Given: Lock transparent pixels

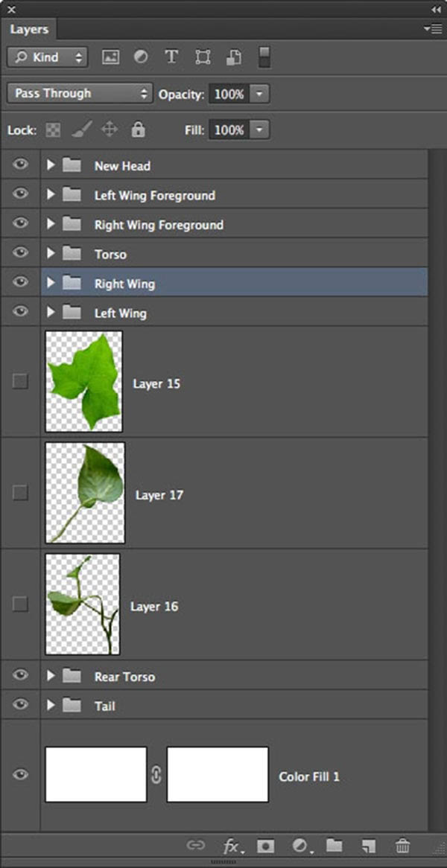Looking at the screenshot, I should pos(53,130).
